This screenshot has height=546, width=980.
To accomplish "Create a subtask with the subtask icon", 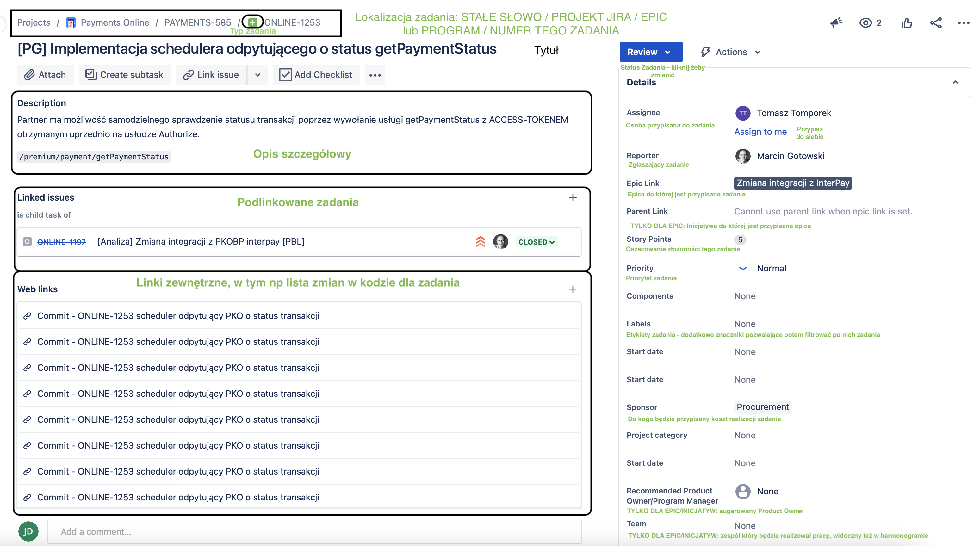I will [x=91, y=75].
